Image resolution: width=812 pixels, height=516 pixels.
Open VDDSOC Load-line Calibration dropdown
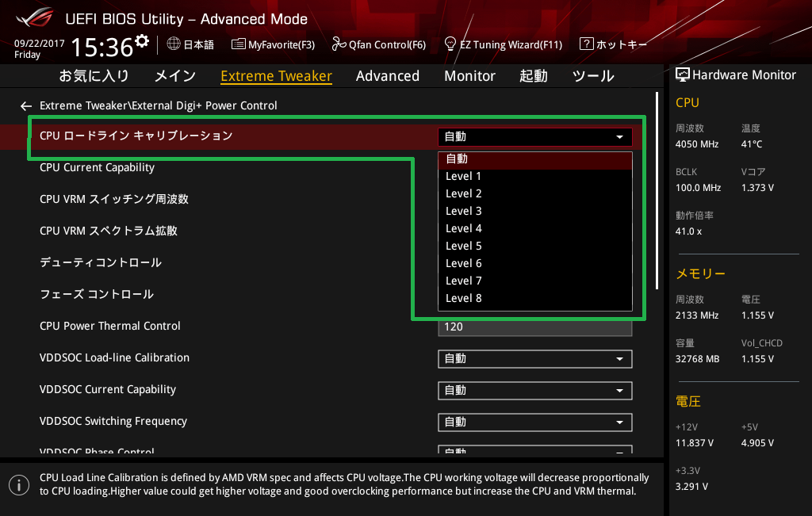tap(535, 359)
